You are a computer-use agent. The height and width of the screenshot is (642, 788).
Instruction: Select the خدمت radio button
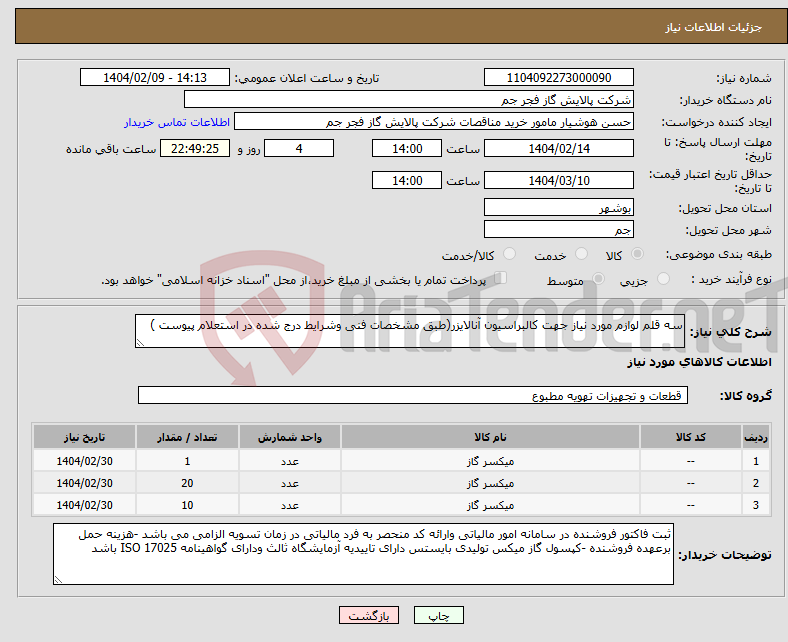click(x=581, y=254)
